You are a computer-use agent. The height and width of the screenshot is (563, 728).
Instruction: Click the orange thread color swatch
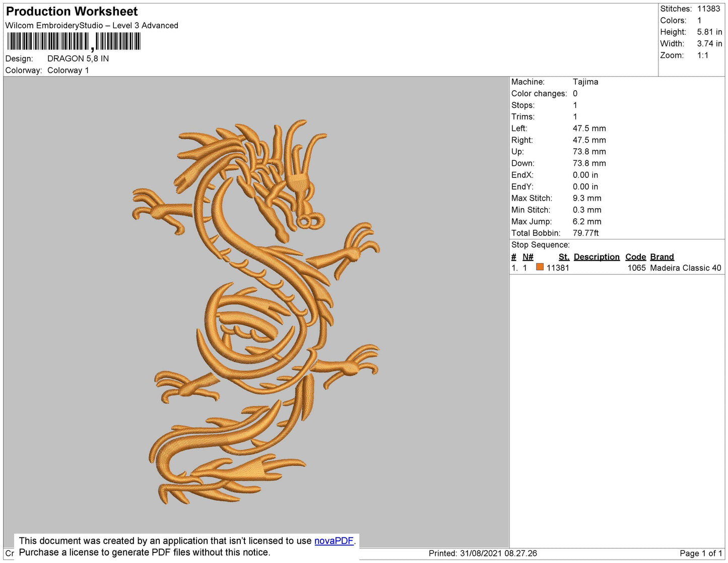pos(540,267)
